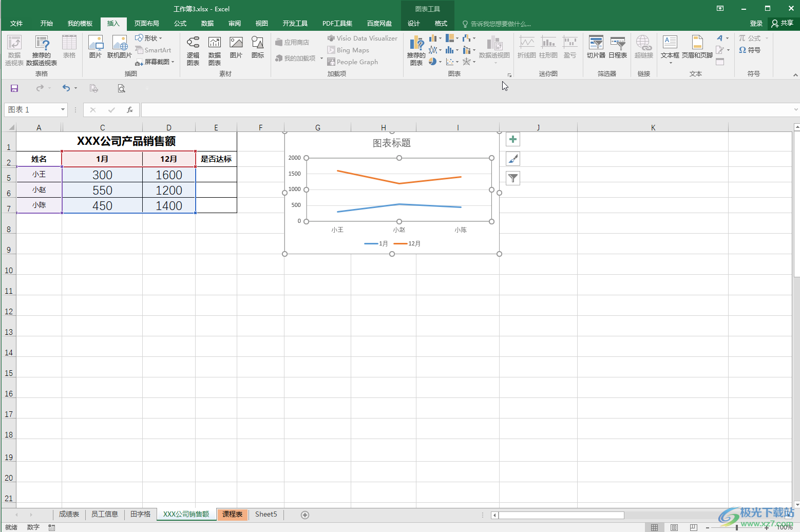Click the 推荐的图表 recommended charts icon
Image resolution: width=800 pixels, height=532 pixels.
point(416,50)
